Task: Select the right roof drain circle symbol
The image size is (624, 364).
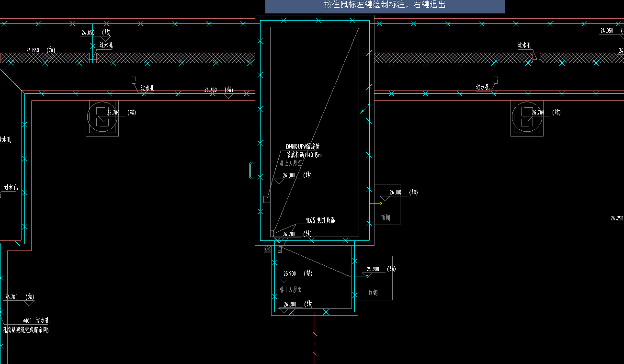Action: [x=527, y=117]
